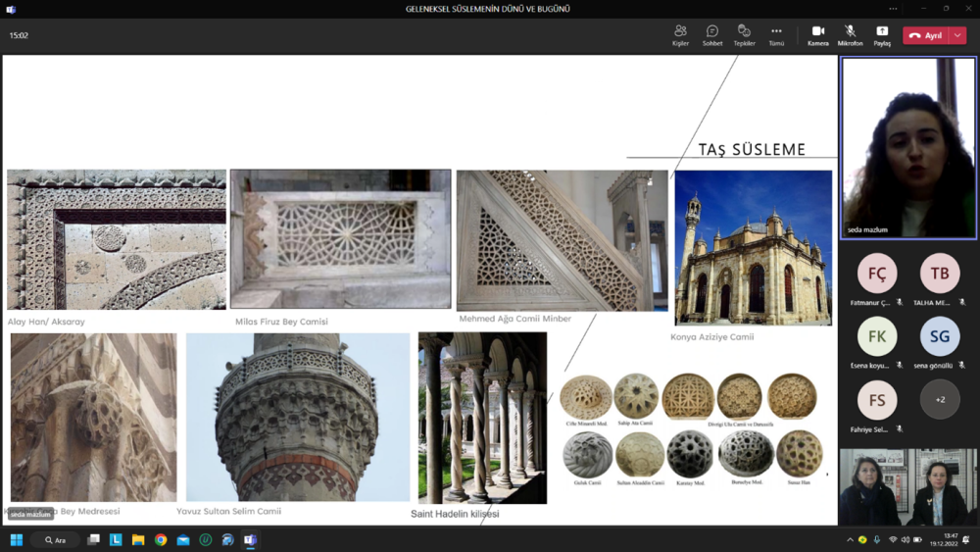980x552 pixels.
Task: Select seda mazlum's video tile
Action: [x=908, y=147]
